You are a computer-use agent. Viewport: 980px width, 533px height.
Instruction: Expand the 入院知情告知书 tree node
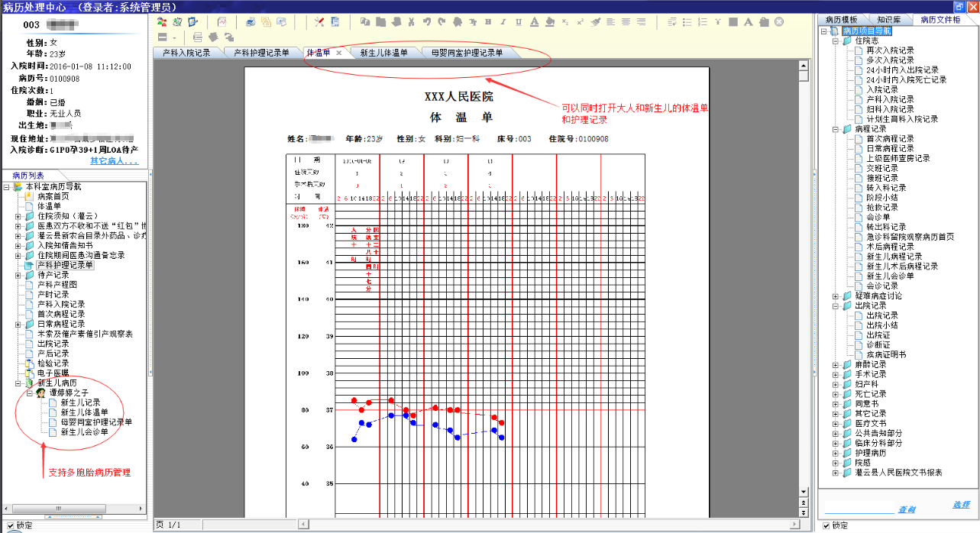tap(18, 245)
